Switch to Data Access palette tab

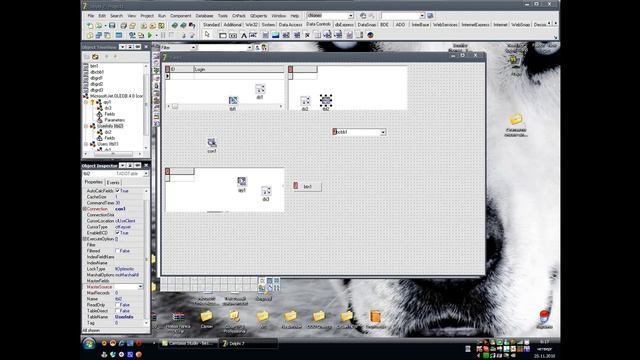[x=290, y=25]
